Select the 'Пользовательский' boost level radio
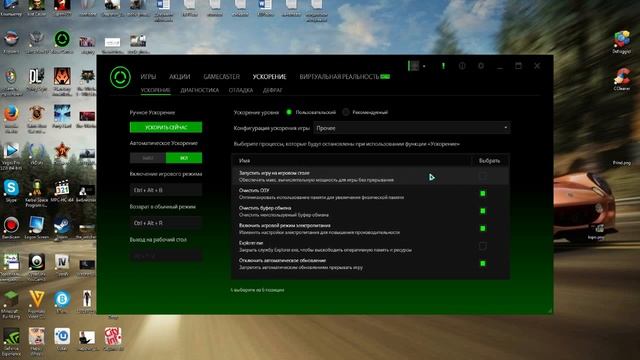This screenshot has height=360, width=640. (289, 112)
